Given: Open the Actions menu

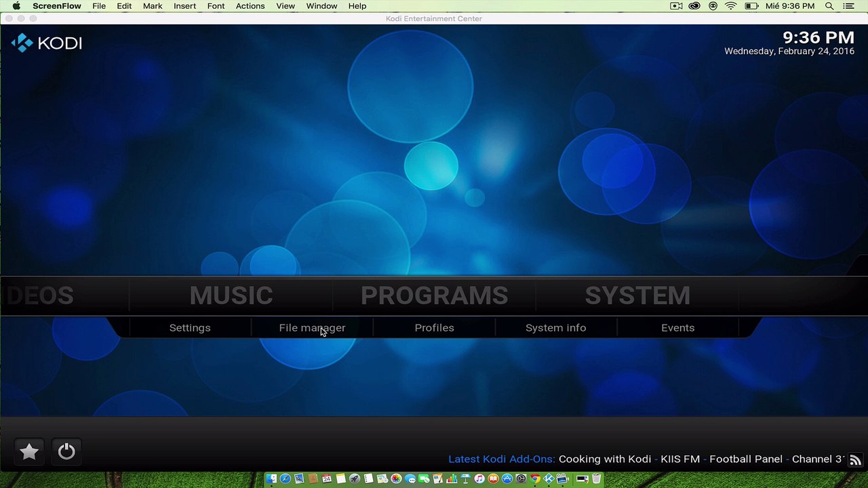Looking at the screenshot, I should 250,6.
